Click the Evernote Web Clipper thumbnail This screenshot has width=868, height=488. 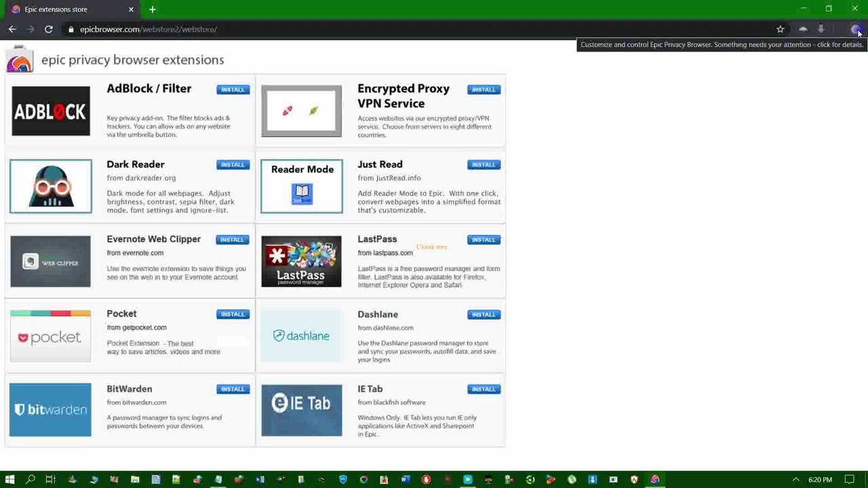pos(50,261)
